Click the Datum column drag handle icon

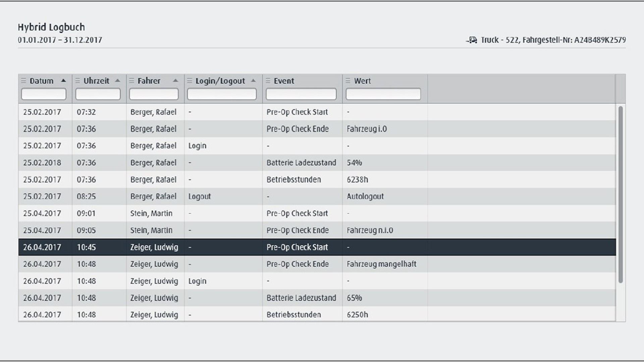(x=23, y=81)
